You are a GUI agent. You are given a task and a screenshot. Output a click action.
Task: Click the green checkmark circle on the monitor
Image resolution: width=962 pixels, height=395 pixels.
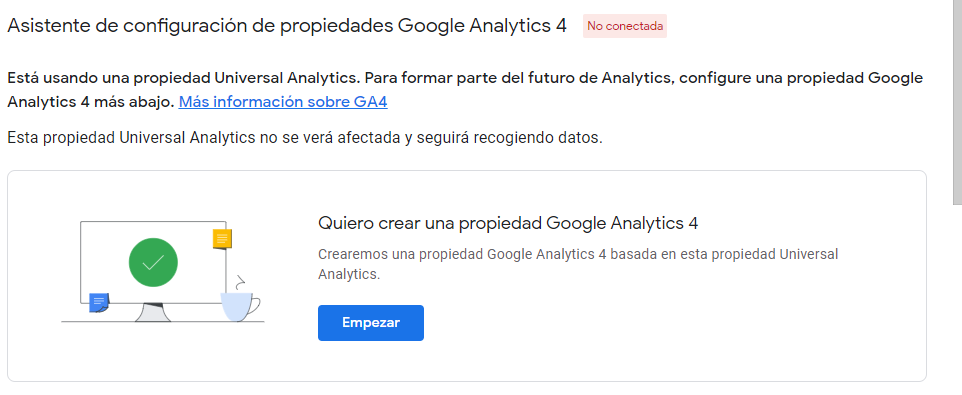point(153,263)
